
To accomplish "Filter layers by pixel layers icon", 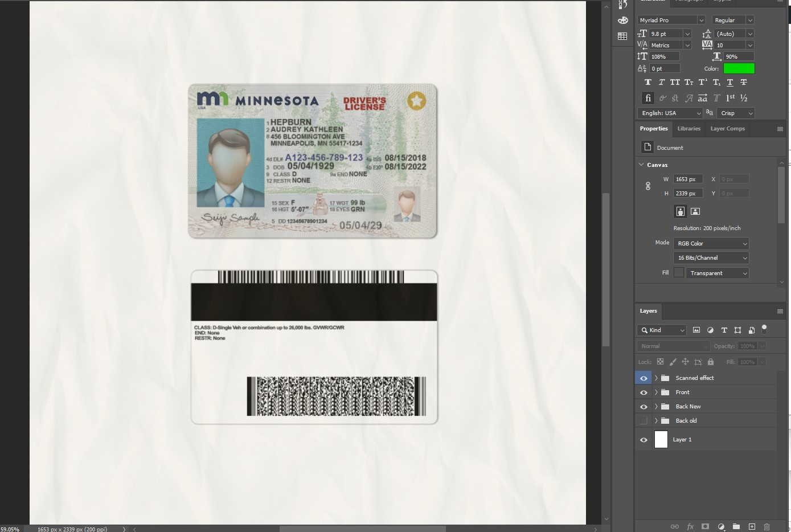I will pos(696,330).
